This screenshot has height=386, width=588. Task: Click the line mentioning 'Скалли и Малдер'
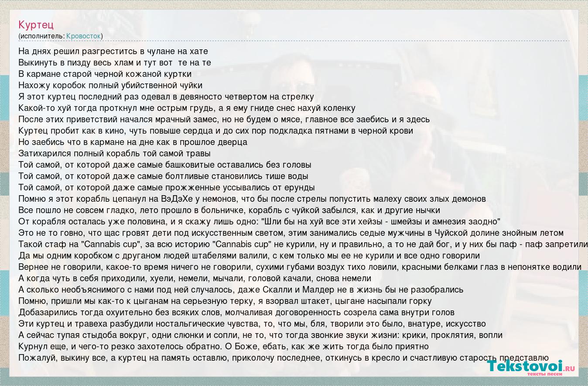(x=241, y=289)
